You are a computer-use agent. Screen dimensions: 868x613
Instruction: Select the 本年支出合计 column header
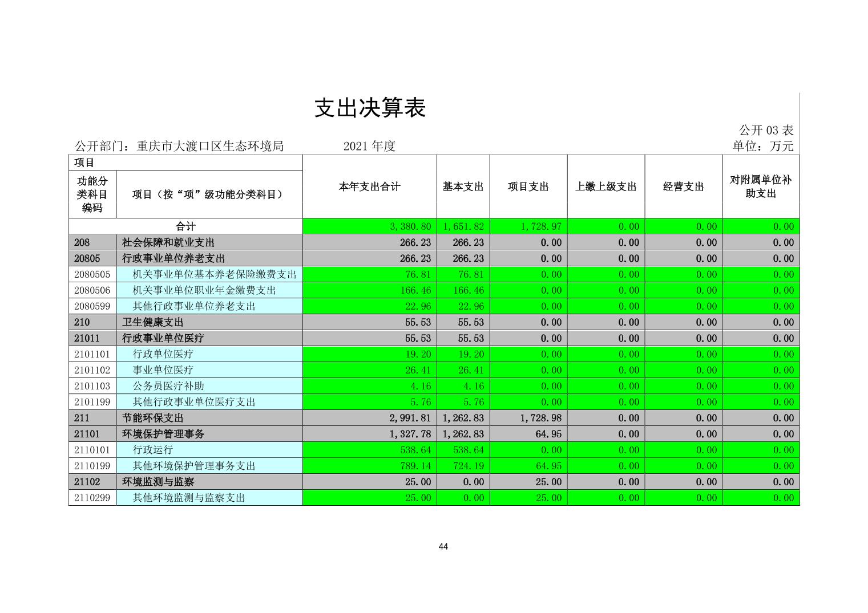369,186
